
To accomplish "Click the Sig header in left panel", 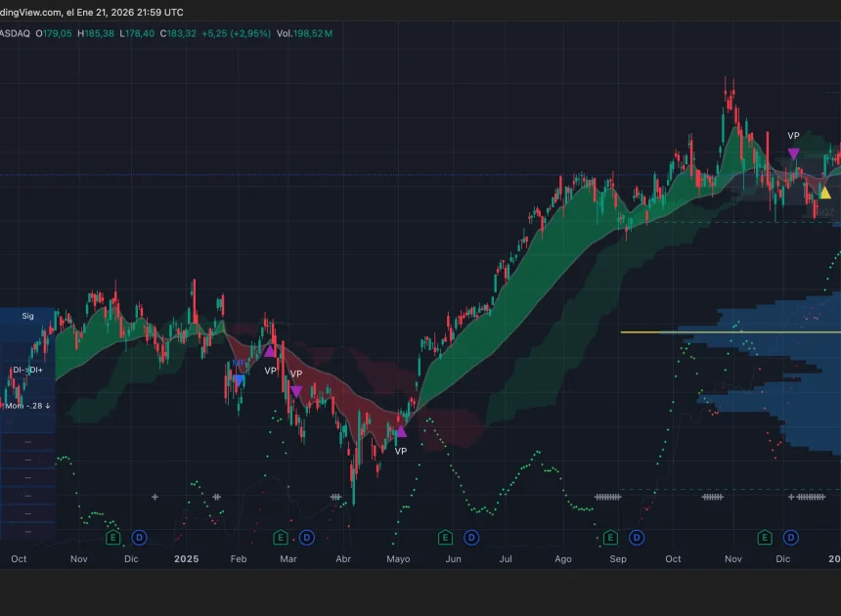I will click(27, 316).
